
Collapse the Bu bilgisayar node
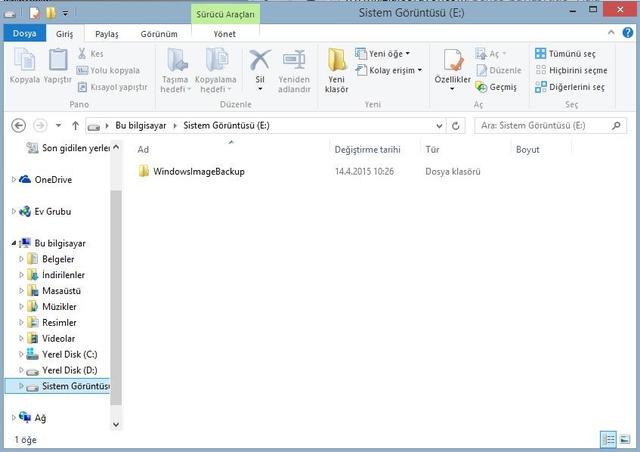(13, 243)
